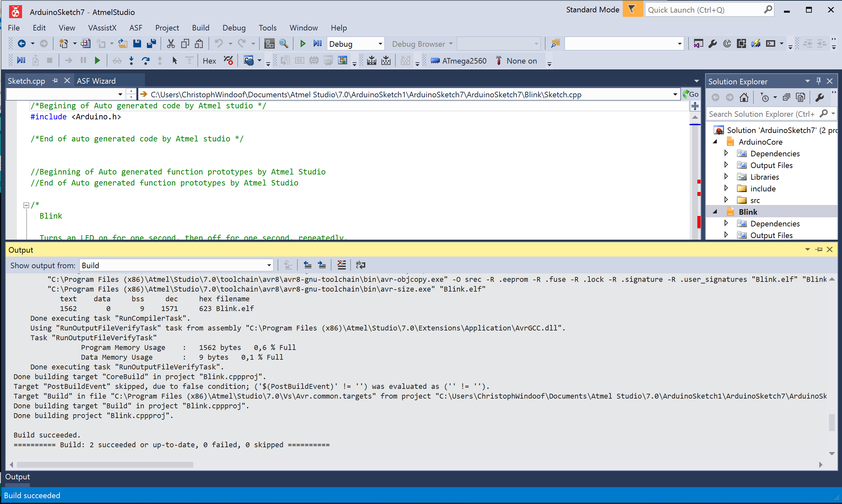Viewport: 842px width, 504px height.
Task: Click the Go button next to file path
Action: pos(691,94)
